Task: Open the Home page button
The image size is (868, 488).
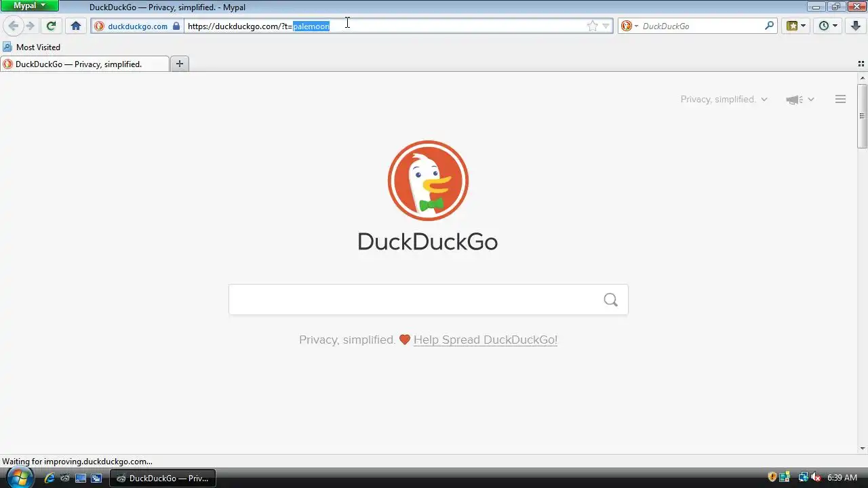Action: point(76,26)
